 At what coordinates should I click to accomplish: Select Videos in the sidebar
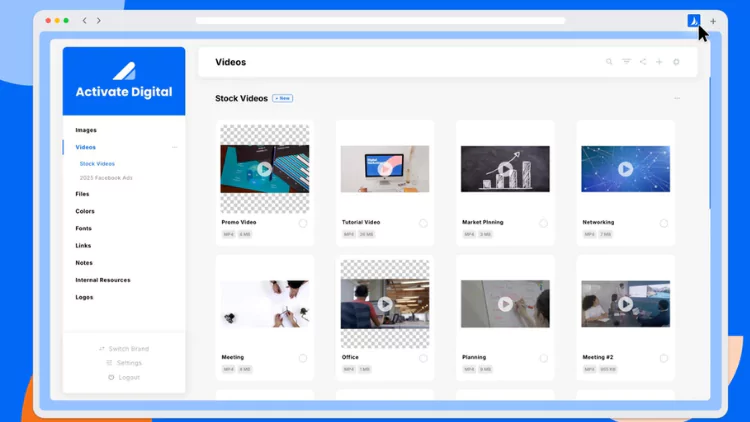[86, 147]
